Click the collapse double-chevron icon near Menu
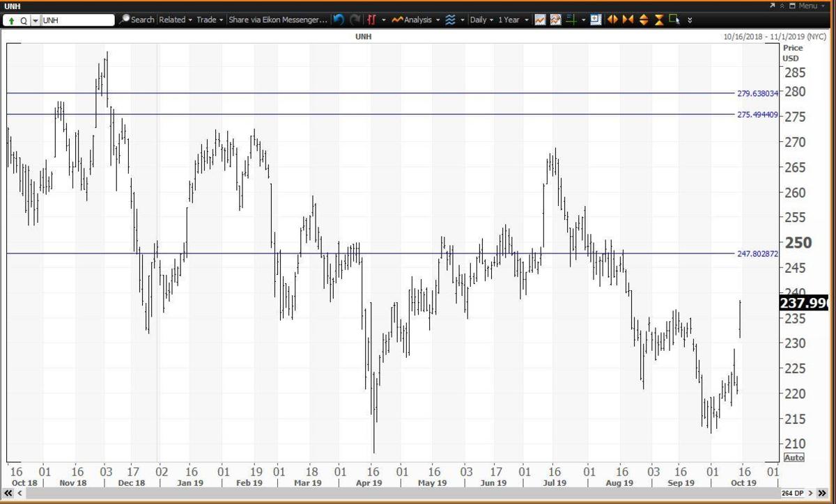This screenshot has width=836, height=504. (x=783, y=6)
